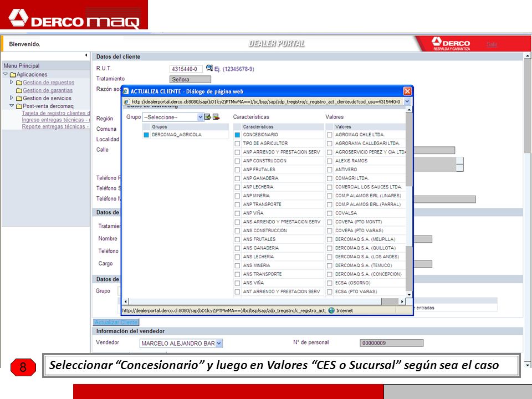The height and width of the screenshot is (399, 532).
Task: Click the DERCOMAQ_AGRICOLA group name
Action: coord(176,135)
